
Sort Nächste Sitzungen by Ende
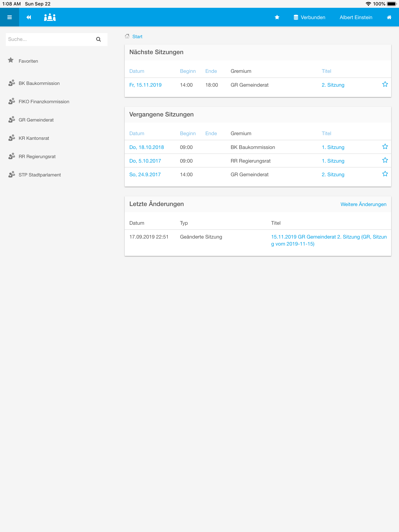pos(211,71)
